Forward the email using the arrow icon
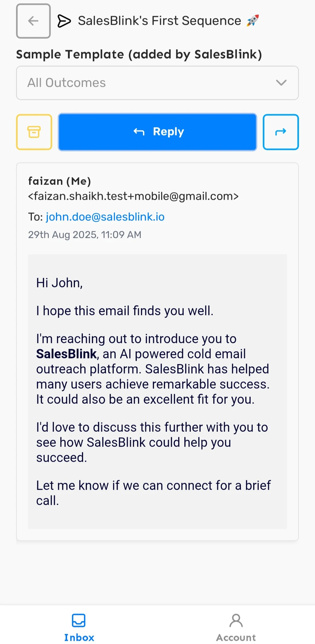Screen dimensions: 315x644 tap(281, 132)
